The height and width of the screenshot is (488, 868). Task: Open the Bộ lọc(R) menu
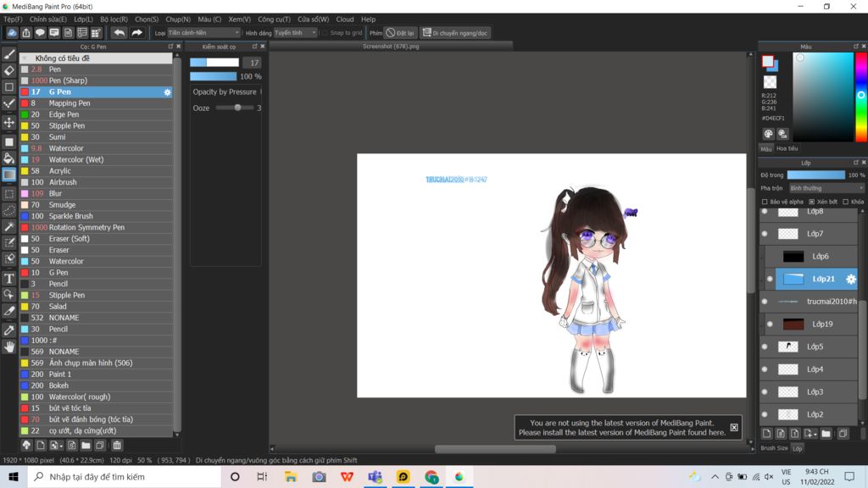click(x=114, y=19)
